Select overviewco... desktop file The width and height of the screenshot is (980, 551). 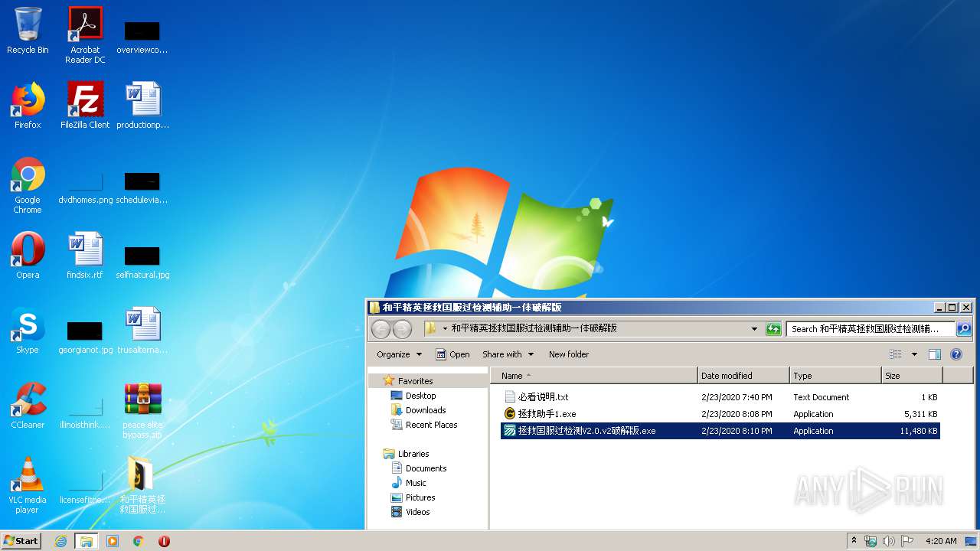click(x=143, y=37)
